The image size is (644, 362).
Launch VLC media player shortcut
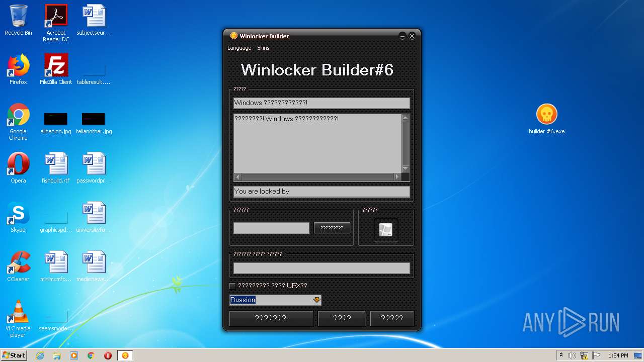coord(18,319)
